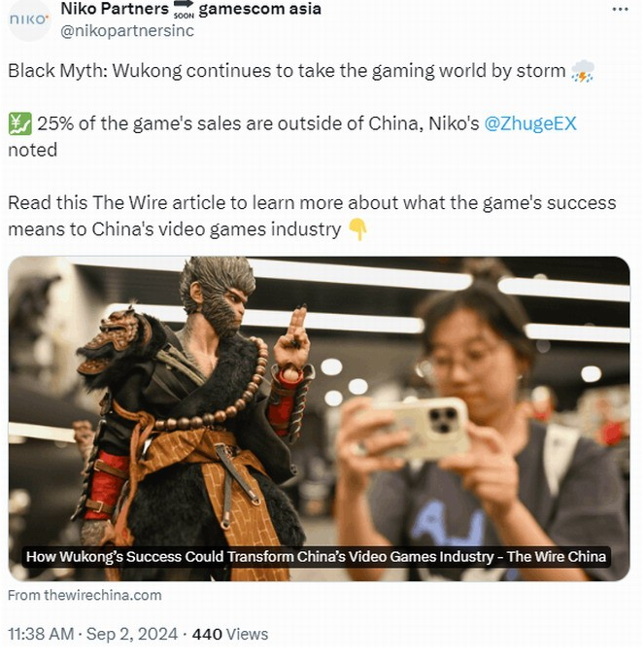
Task: Click the pointing down hand emoji
Action: [x=358, y=229]
